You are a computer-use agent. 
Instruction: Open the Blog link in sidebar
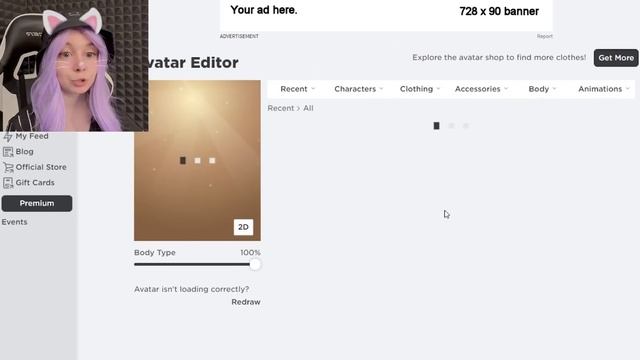pos(24,152)
